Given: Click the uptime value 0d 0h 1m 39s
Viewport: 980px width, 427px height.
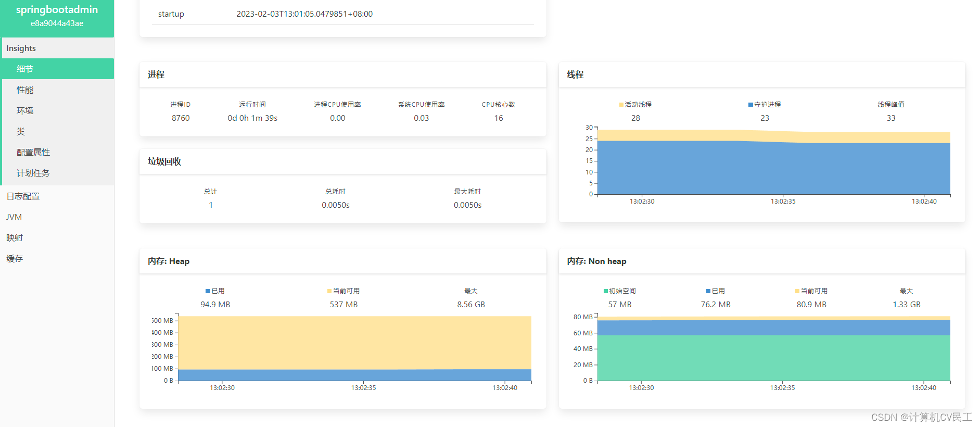Looking at the screenshot, I should pos(252,118).
